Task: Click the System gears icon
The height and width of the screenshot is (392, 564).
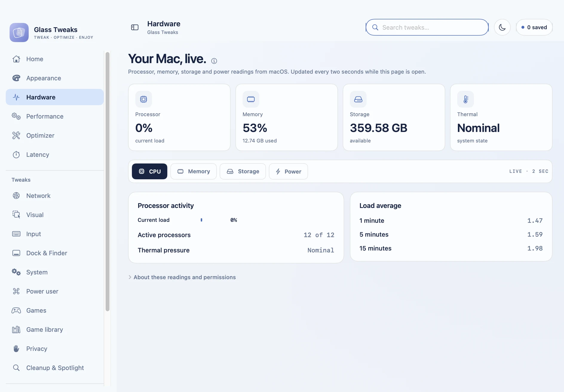Action: click(16, 272)
